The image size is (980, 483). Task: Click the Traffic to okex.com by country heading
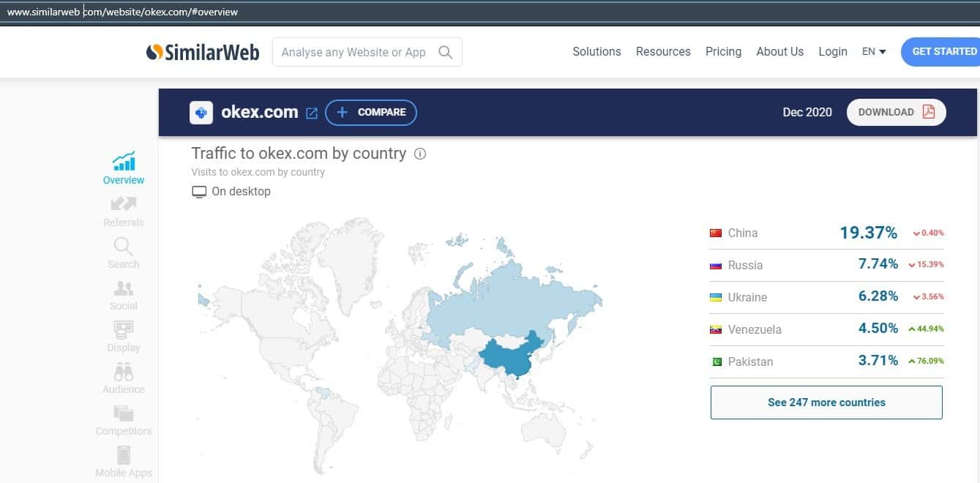coord(299,154)
